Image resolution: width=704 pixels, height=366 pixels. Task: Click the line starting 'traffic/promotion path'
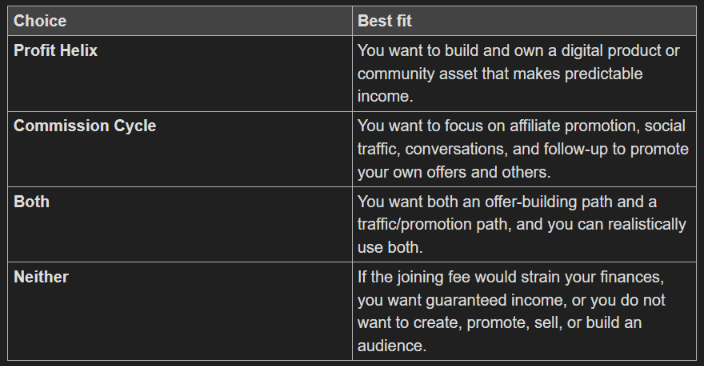(522, 225)
